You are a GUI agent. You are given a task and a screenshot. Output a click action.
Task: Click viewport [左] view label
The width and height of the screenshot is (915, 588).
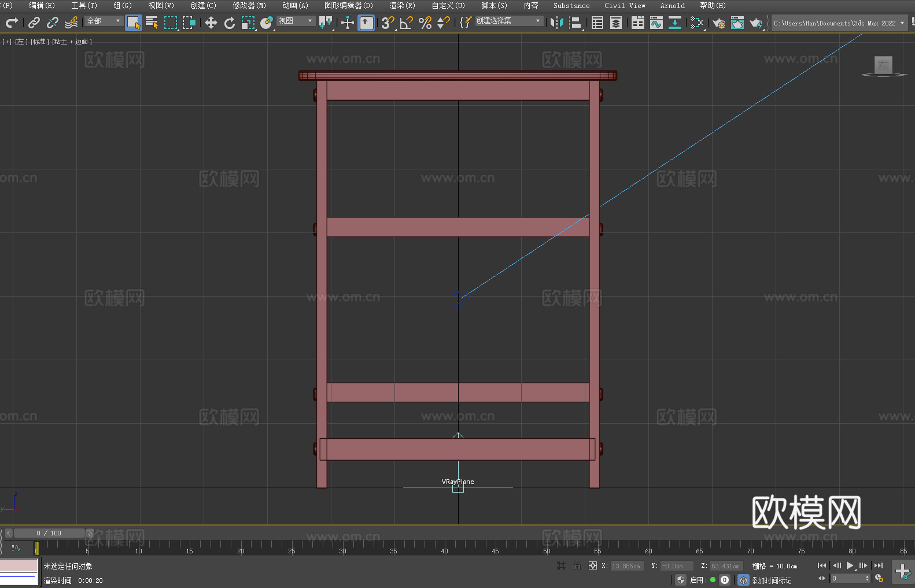click(x=21, y=42)
